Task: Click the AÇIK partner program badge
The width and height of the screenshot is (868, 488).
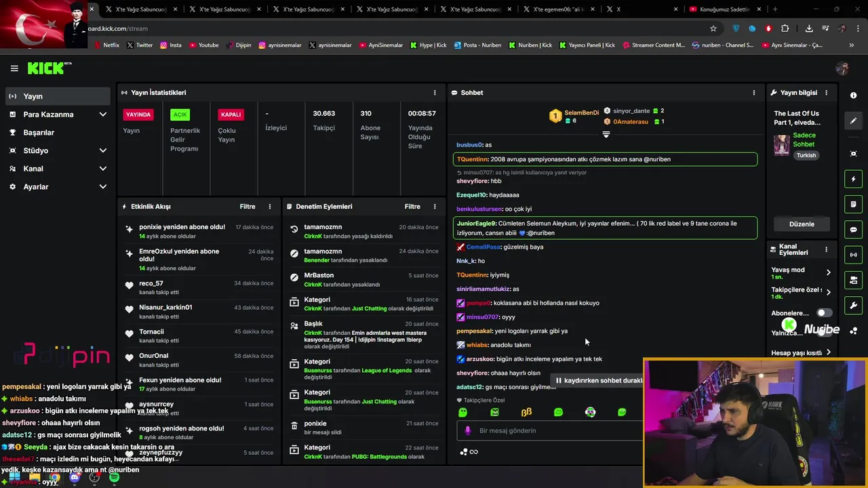Action: pyautogui.click(x=180, y=115)
